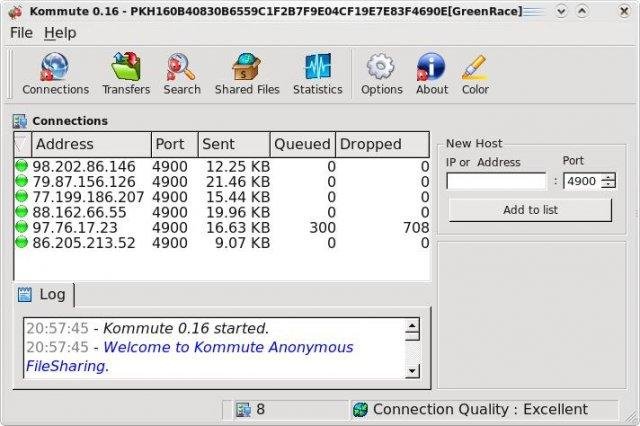Sort the table by Port column
640x426 pixels.
coord(175,144)
